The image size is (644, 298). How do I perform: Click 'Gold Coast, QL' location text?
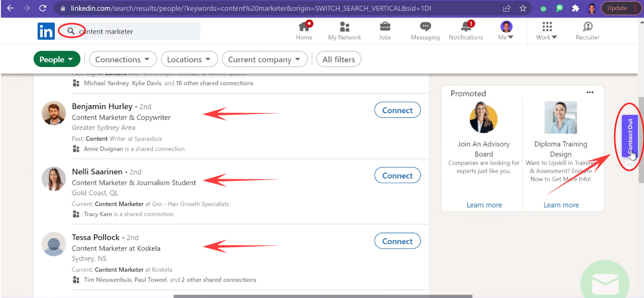tap(95, 193)
